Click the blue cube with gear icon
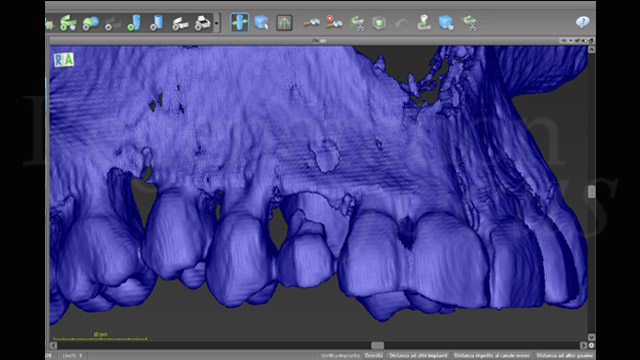This screenshot has width=640, height=360. tap(446, 22)
